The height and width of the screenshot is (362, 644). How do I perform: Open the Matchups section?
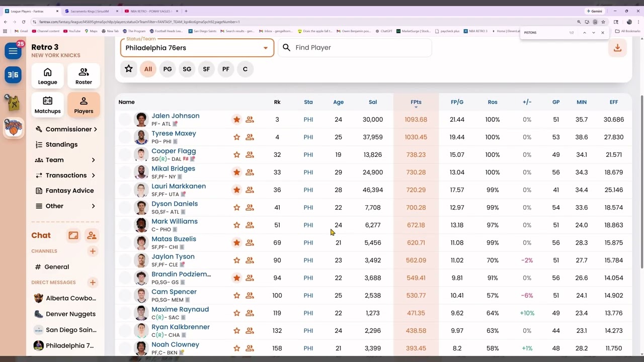click(x=47, y=105)
